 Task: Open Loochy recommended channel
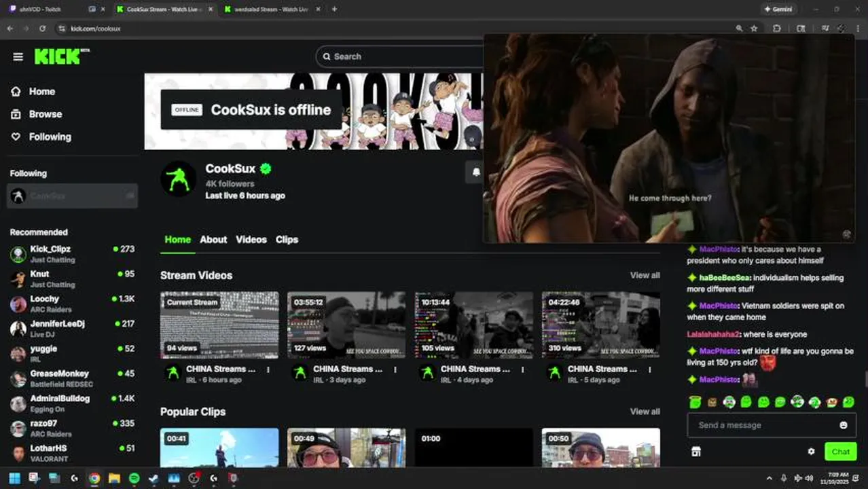point(73,304)
